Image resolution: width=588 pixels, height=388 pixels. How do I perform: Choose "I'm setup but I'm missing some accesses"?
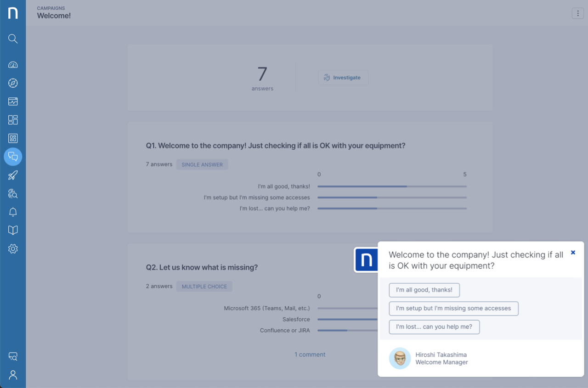[453, 309]
